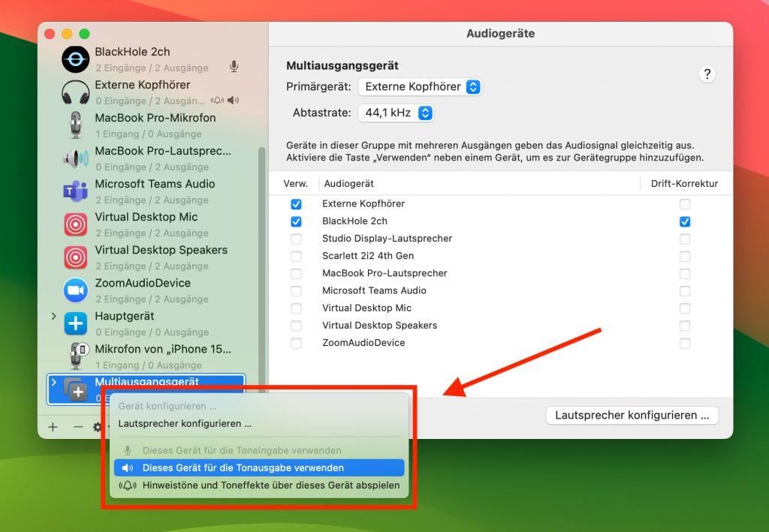Select the Microsoft Teams Audio icon

76,191
